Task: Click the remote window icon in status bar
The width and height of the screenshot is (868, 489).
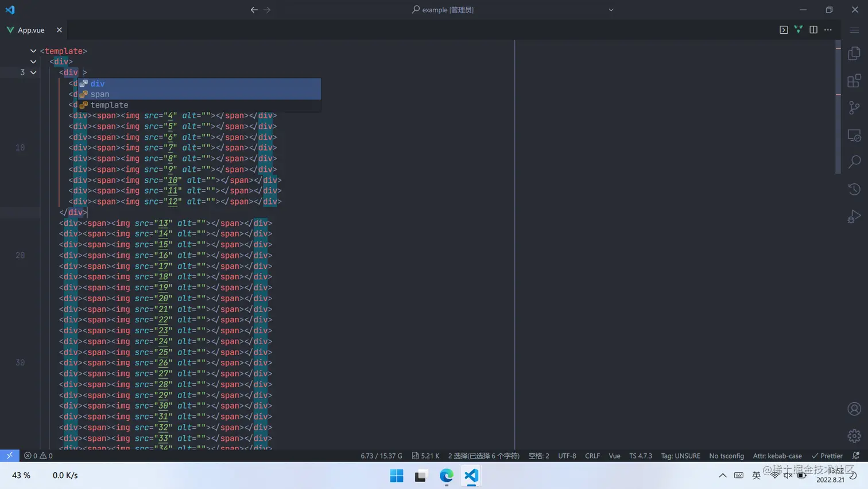Action: click(x=10, y=456)
